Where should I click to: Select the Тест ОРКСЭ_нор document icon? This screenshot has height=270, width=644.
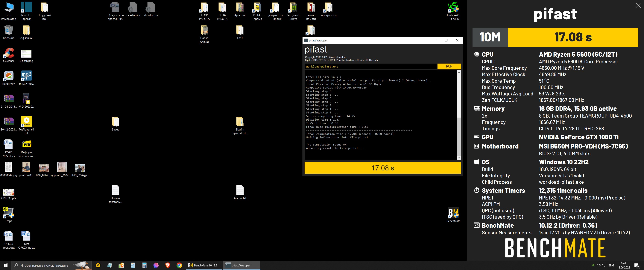pos(26,240)
